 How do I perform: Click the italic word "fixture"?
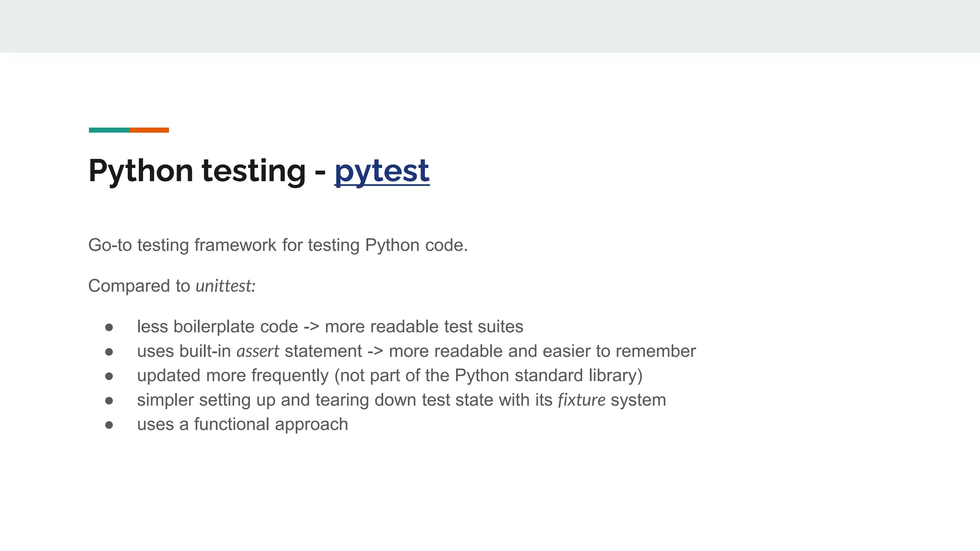click(581, 400)
